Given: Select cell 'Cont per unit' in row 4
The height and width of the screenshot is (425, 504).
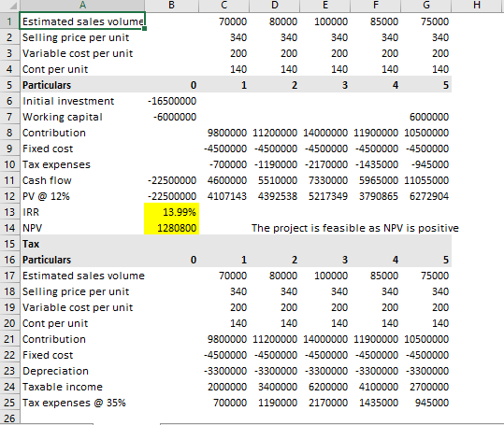Looking at the screenshot, I should pyautogui.click(x=82, y=69).
